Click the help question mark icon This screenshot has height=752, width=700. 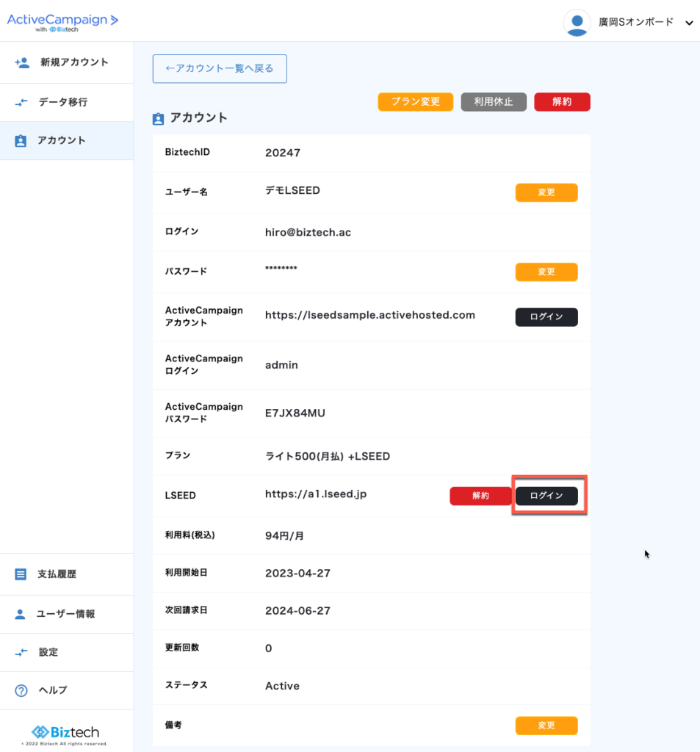(21, 690)
